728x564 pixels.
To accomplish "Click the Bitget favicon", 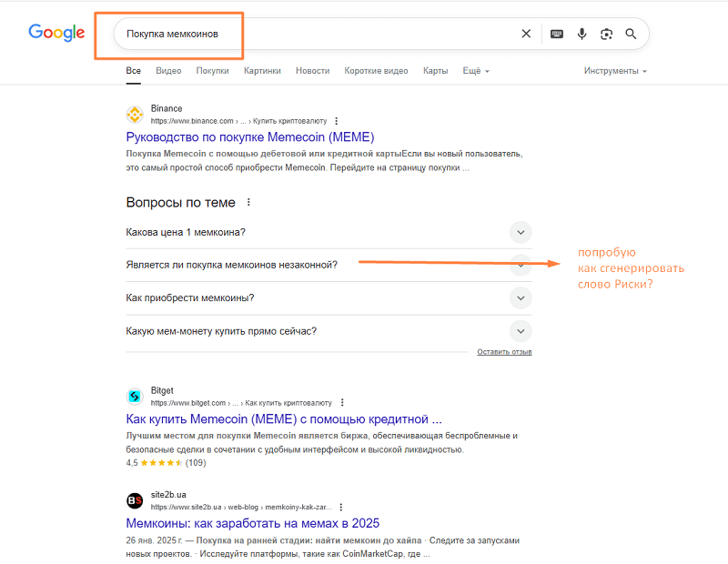I will [135, 396].
